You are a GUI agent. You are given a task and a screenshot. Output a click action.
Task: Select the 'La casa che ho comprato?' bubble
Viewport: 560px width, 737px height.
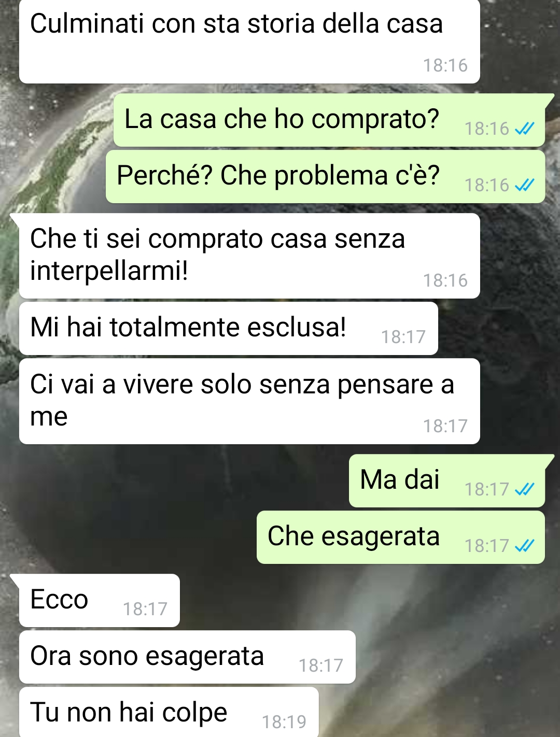(329, 120)
